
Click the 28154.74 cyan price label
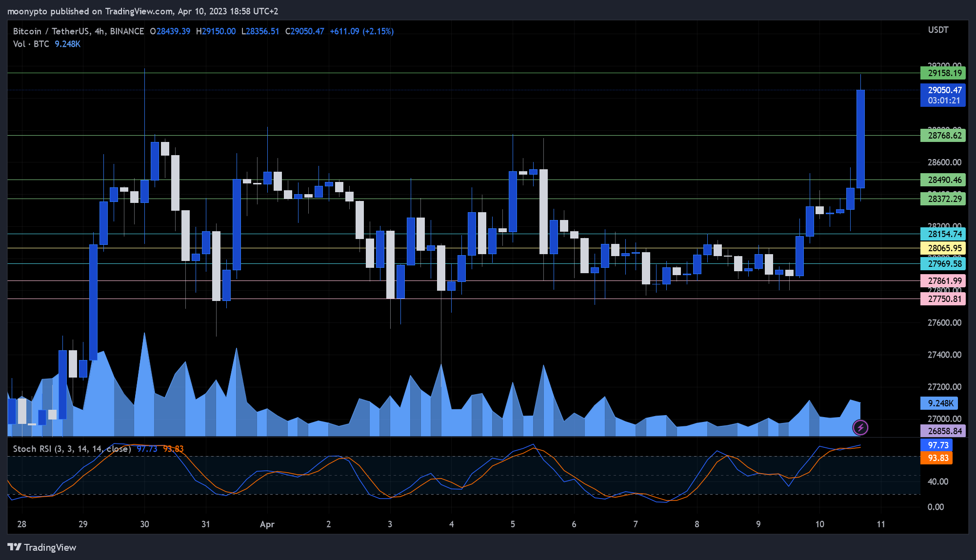point(943,234)
